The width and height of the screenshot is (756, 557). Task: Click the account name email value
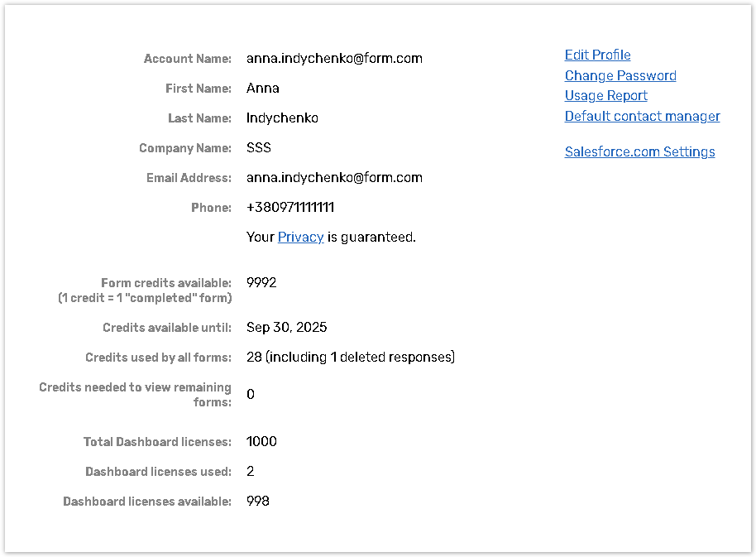click(x=334, y=59)
